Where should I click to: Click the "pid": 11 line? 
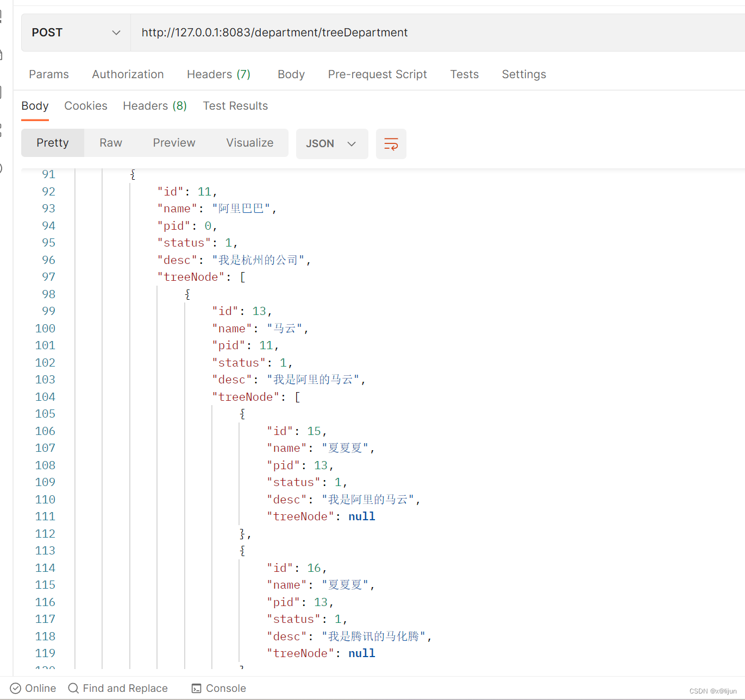click(246, 345)
